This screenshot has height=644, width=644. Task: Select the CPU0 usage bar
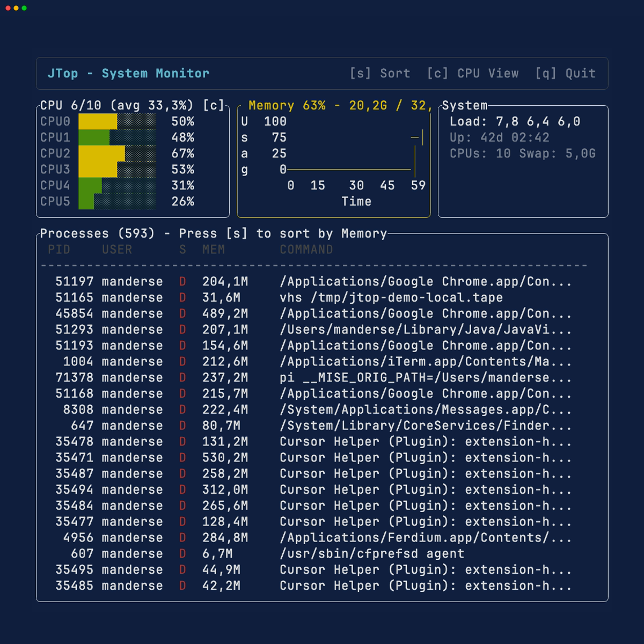(117, 121)
